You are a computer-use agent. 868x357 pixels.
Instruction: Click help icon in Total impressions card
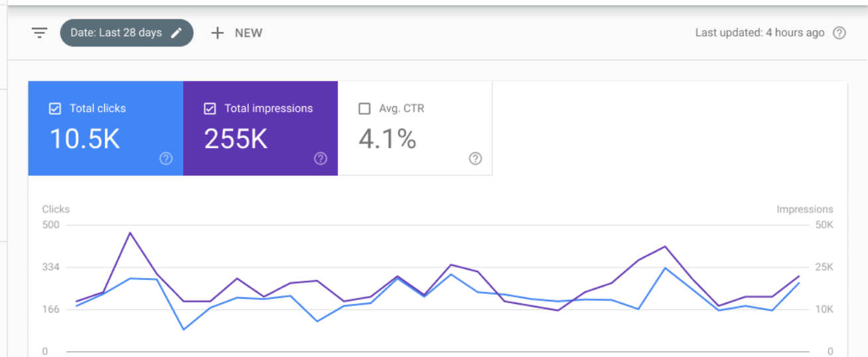tap(321, 159)
